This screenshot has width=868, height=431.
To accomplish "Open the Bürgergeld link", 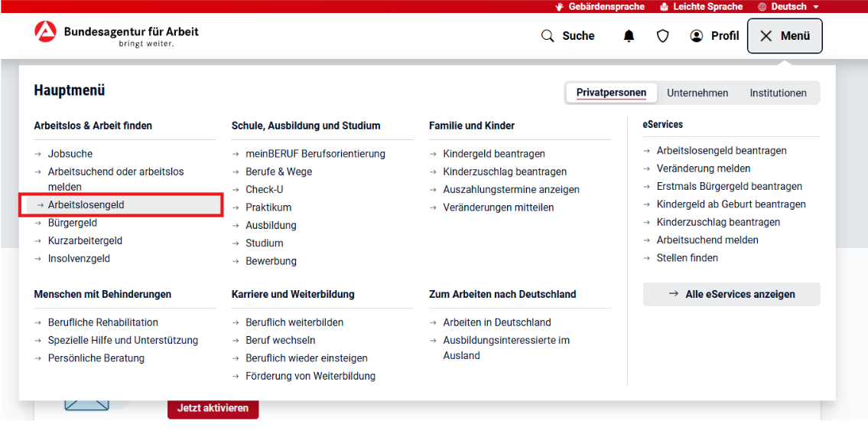I will point(73,223).
